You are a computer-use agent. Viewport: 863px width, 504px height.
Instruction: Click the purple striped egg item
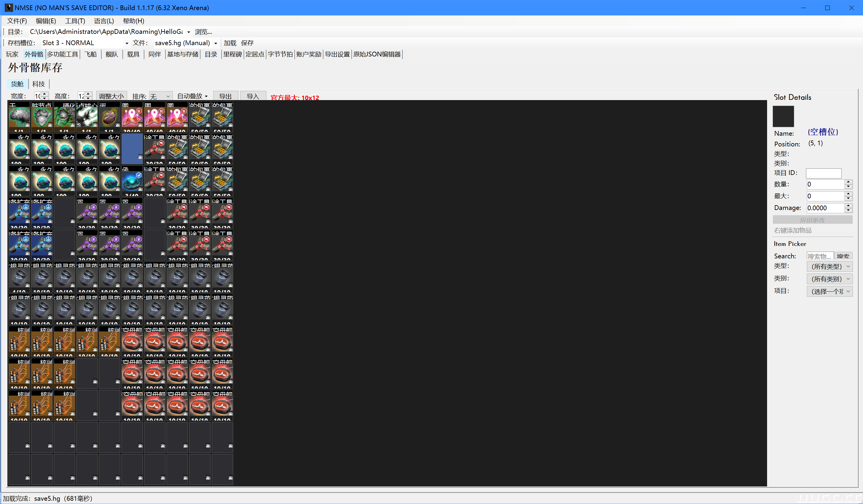(110, 117)
